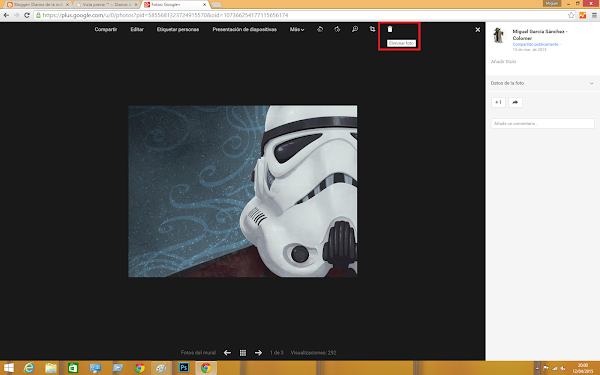Launch Internet Explorer from taskbar
This screenshot has height=375, width=600.
coord(29,368)
